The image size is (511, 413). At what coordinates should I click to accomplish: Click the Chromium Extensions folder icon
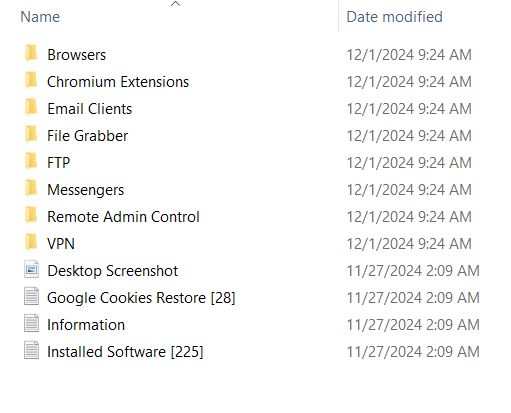pos(31,80)
